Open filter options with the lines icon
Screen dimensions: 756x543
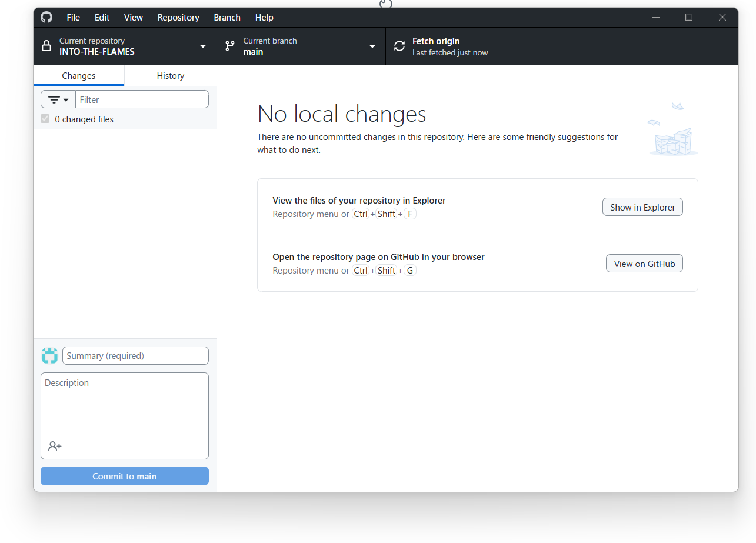coord(58,99)
